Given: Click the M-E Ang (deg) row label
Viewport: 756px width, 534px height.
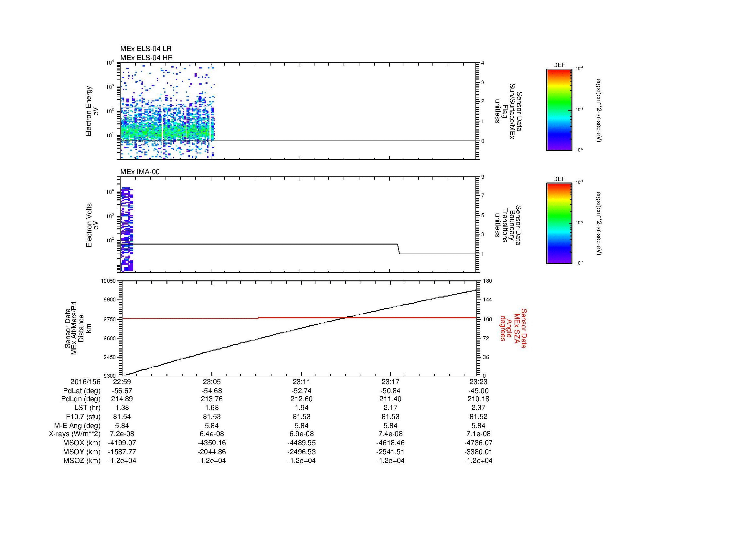Looking at the screenshot, I should [77, 426].
